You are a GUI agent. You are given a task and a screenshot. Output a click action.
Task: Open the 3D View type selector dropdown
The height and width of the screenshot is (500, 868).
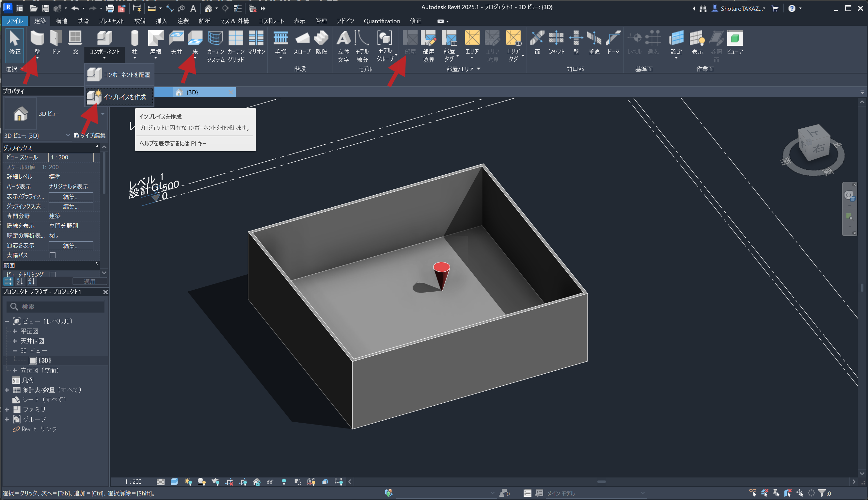tap(103, 114)
